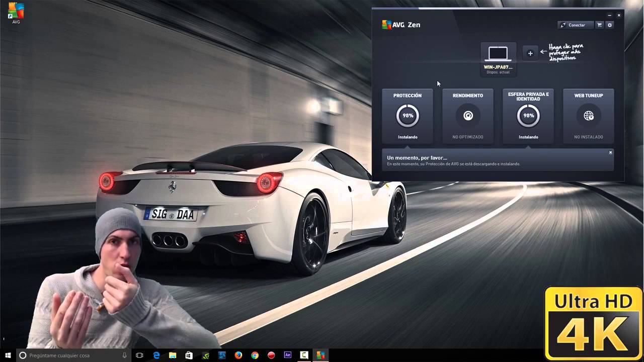Open the AVG Zen shopping cart
Image resolution: width=644 pixels, height=362 pixels.
pos(599,25)
